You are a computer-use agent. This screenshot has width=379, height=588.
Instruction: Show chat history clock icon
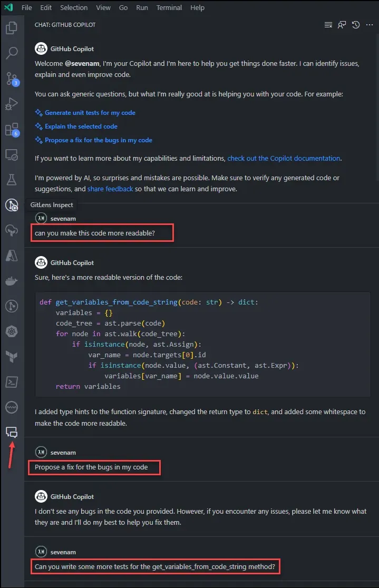(356, 25)
